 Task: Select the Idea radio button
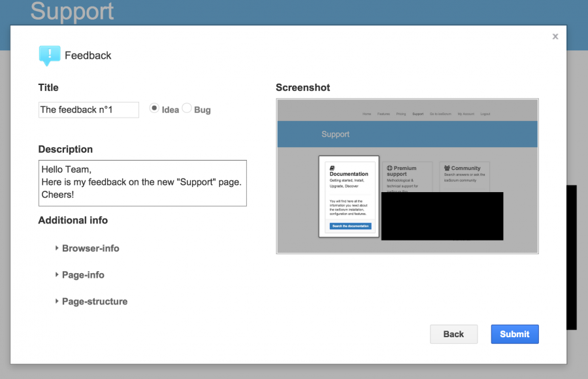tap(154, 108)
